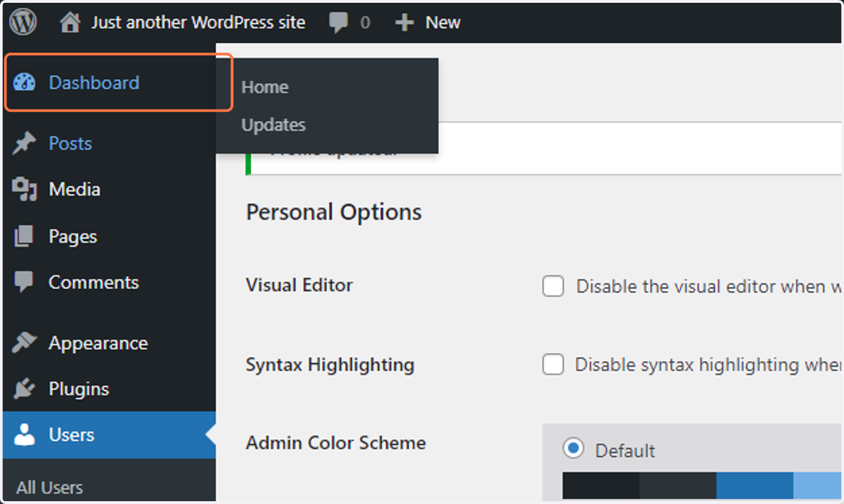Open the Plugins menu
Screen dimensions: 844x504
(79, 389)
